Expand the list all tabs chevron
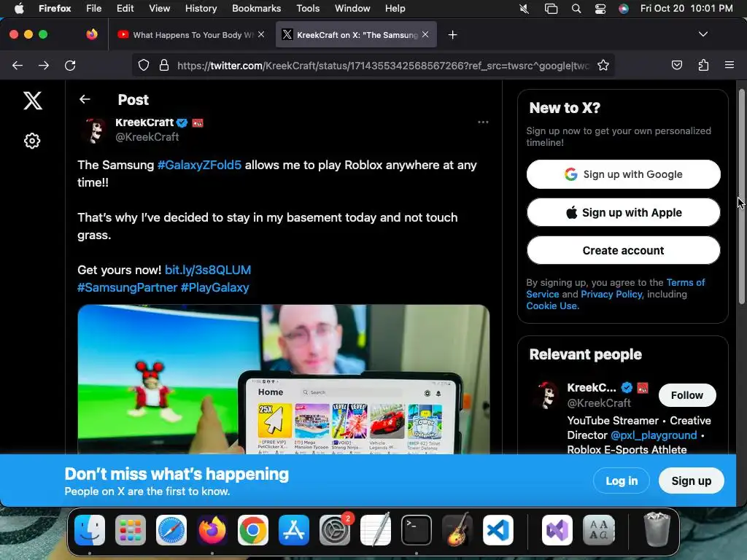Viewport: 747px width, 560px height. point(703,34)
